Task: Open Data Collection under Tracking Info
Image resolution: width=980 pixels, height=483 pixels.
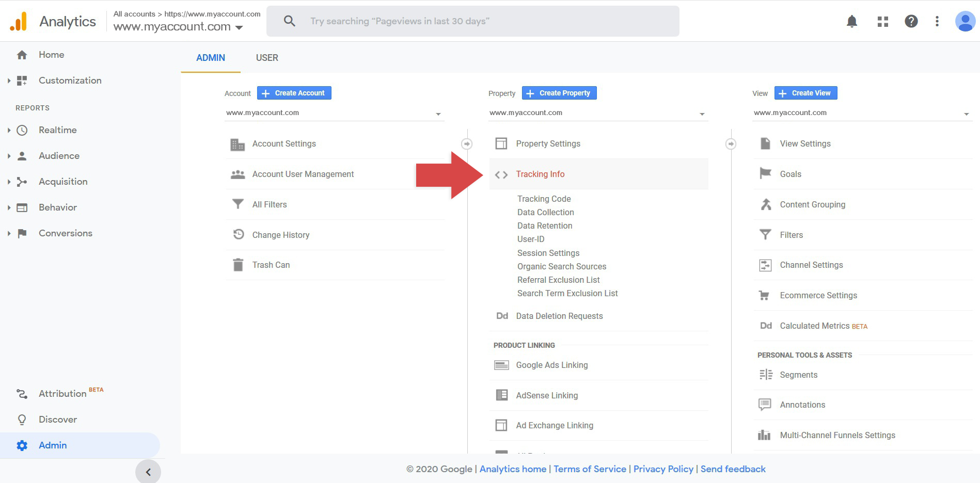Action: (546, 212)
